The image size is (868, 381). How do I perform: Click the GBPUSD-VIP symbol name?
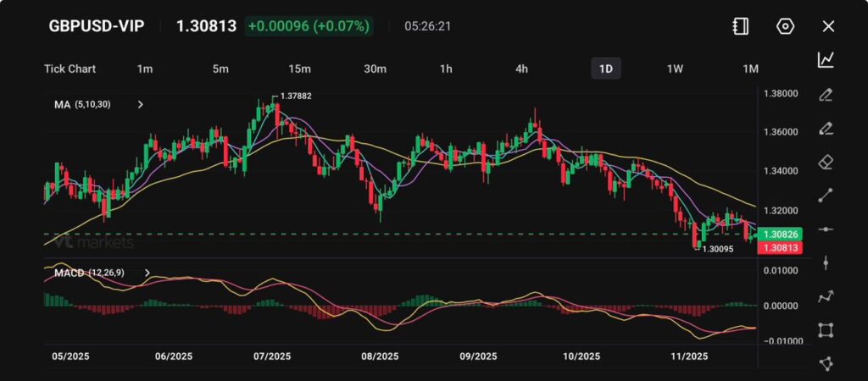pyautogui.click(x=96, y=26)
